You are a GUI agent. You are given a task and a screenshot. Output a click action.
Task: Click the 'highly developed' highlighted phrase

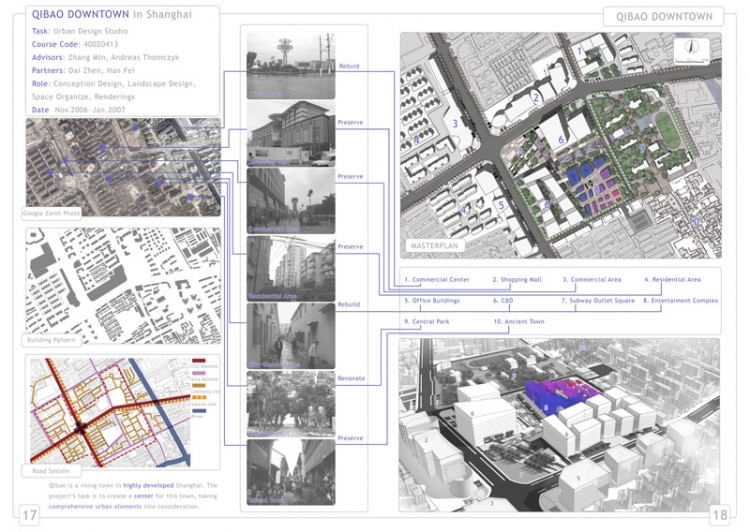[148, 485]
